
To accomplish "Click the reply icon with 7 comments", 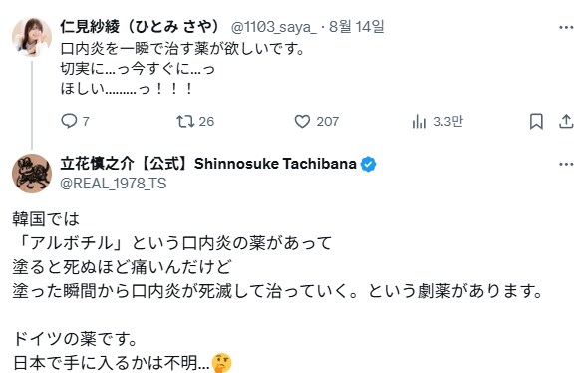I will [x=69, y=122].
